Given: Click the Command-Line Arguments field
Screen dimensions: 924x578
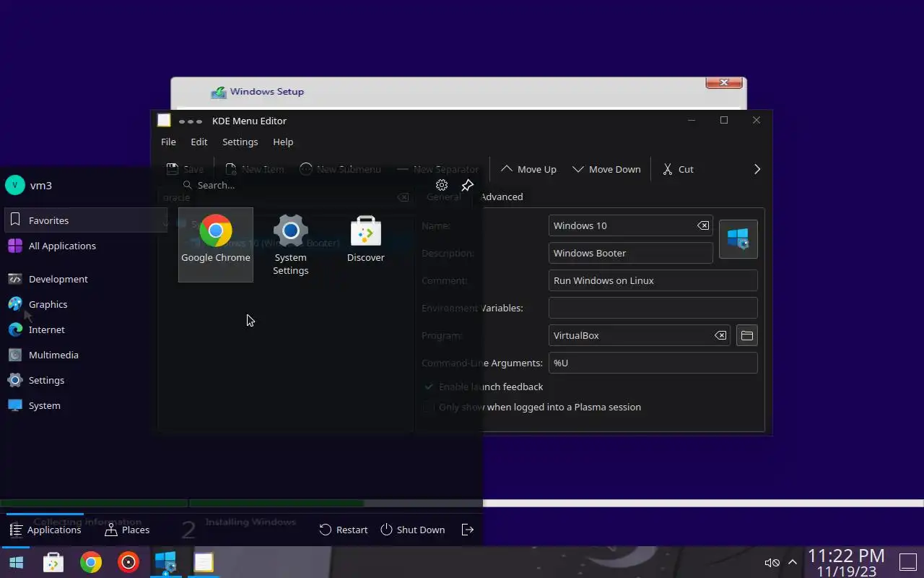Looking at the screenshot, I should pyautogui.click(x=653, y=363).
